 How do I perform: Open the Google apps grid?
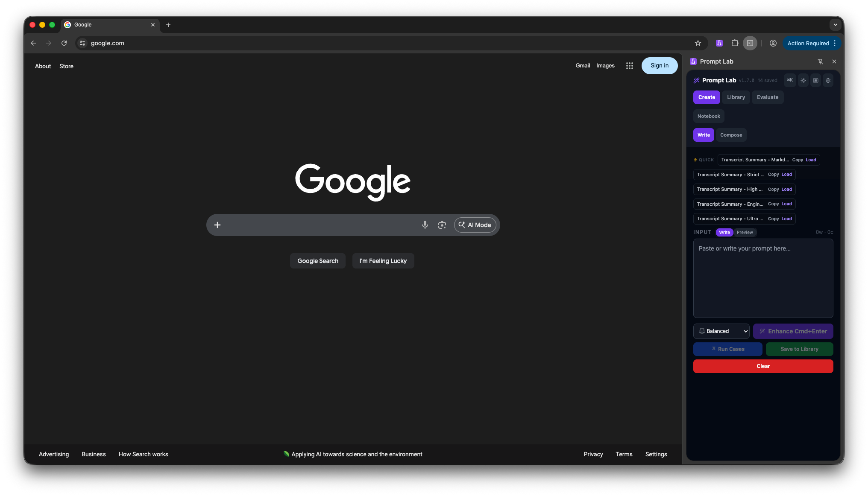coord(629,66)
